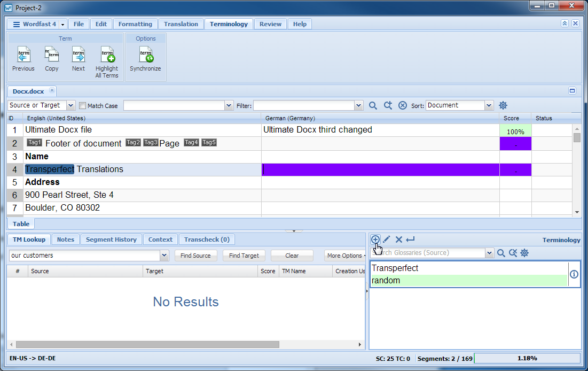Expand the search text dropdown beside Match Case
The height and width of the screenshot is (371, 588).
229,105
